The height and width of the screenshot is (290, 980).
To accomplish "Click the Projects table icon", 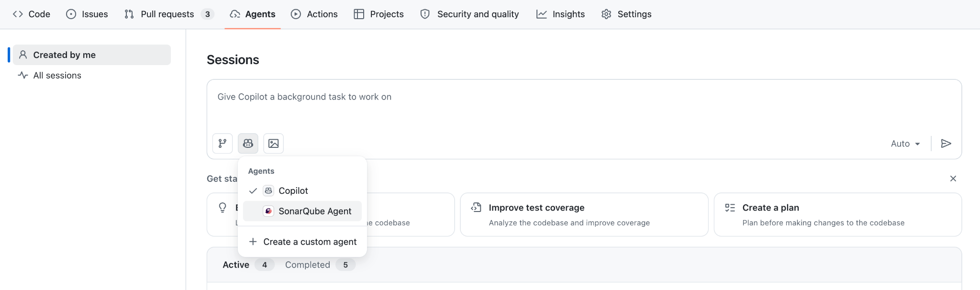I will 359,14.
